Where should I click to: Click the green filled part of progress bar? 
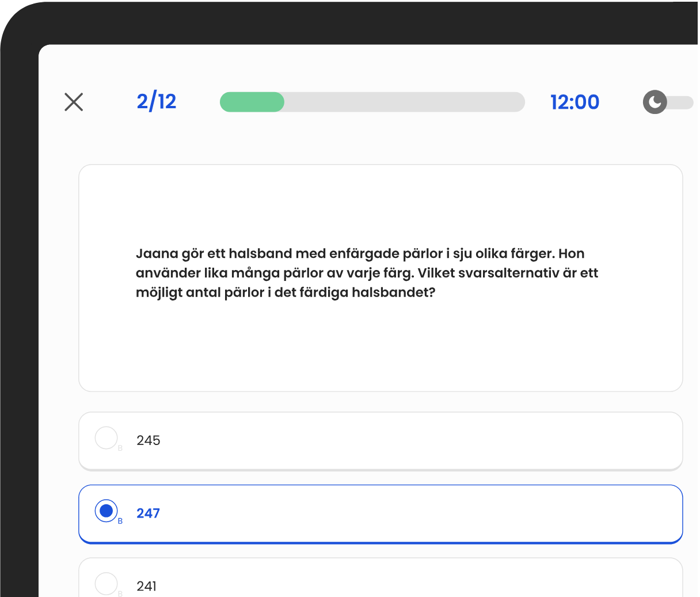tap(252, 102)
